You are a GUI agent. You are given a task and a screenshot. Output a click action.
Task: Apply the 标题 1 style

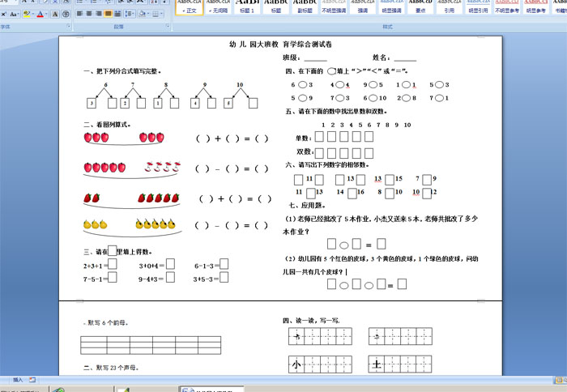tap(247, 6)
